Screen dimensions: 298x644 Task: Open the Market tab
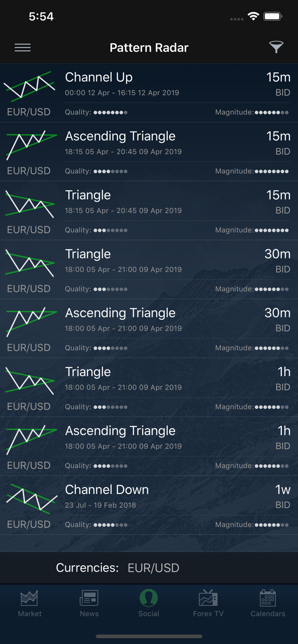30,604
